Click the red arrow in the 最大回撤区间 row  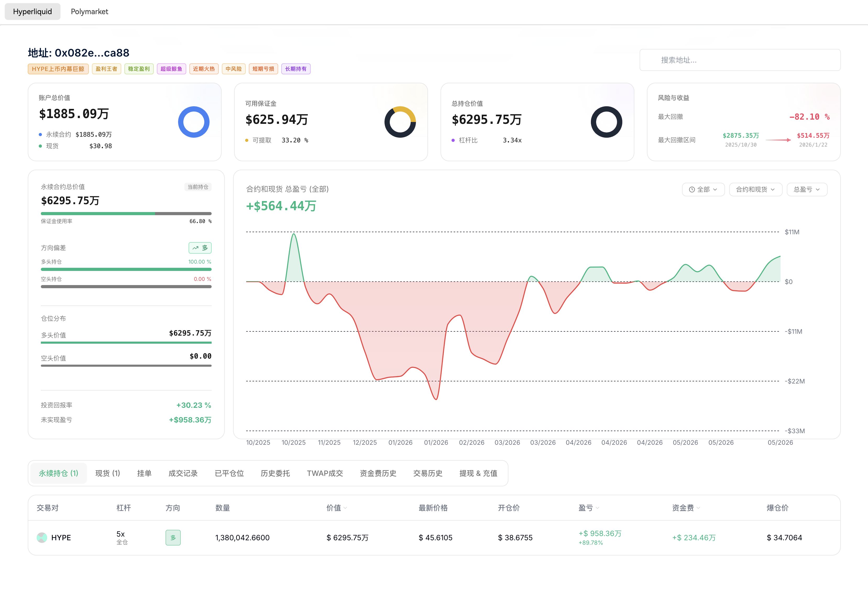tap(778, 140)
